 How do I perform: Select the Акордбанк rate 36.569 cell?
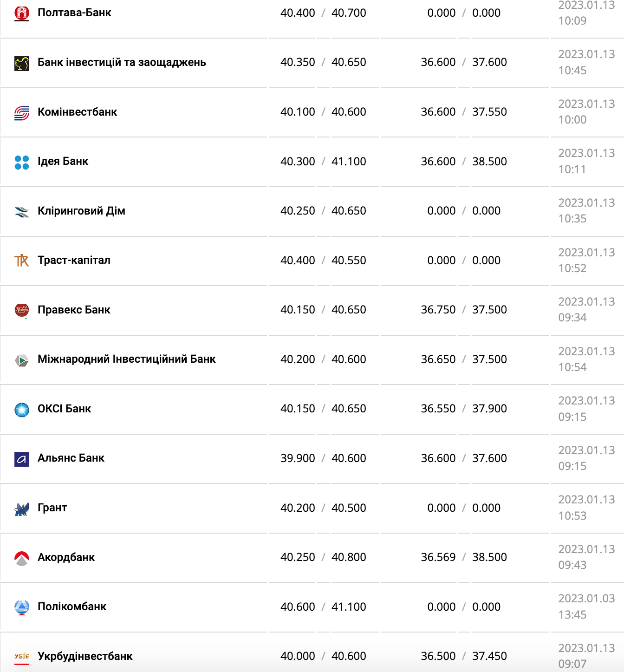coord(438,557)
